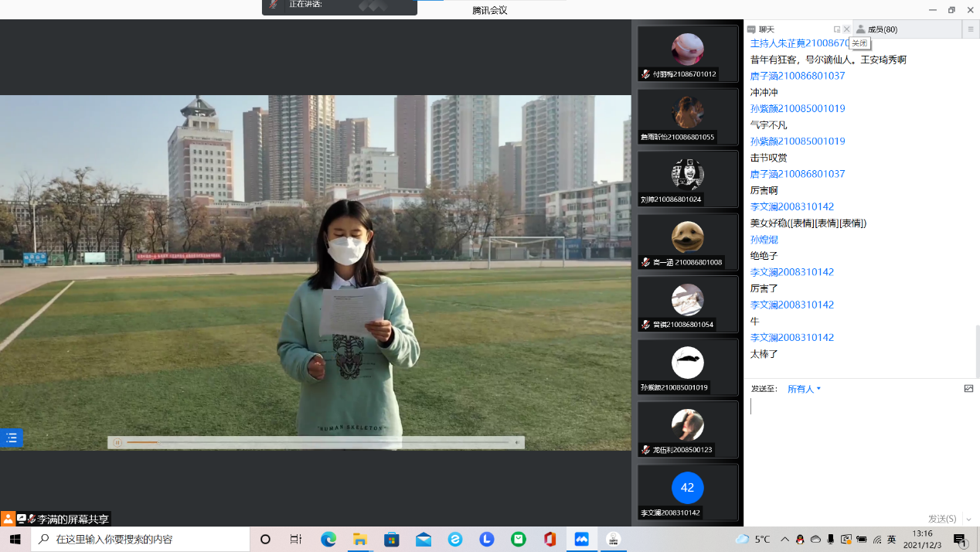The width and height of the screenshot is (980, 552).
Task: Open the side panel hamburger menu
Action: pyautogui.click(x=971, y=29)
